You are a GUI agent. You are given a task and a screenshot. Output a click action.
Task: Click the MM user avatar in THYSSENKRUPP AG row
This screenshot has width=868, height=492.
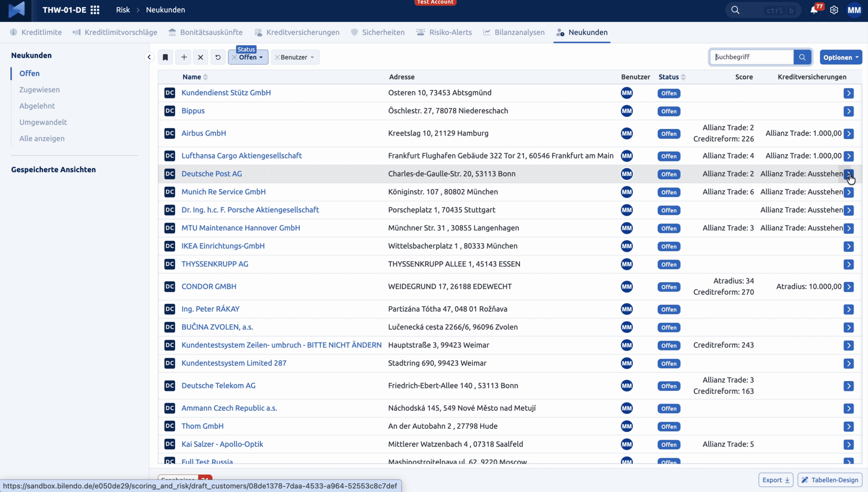[x=627, y=264]
